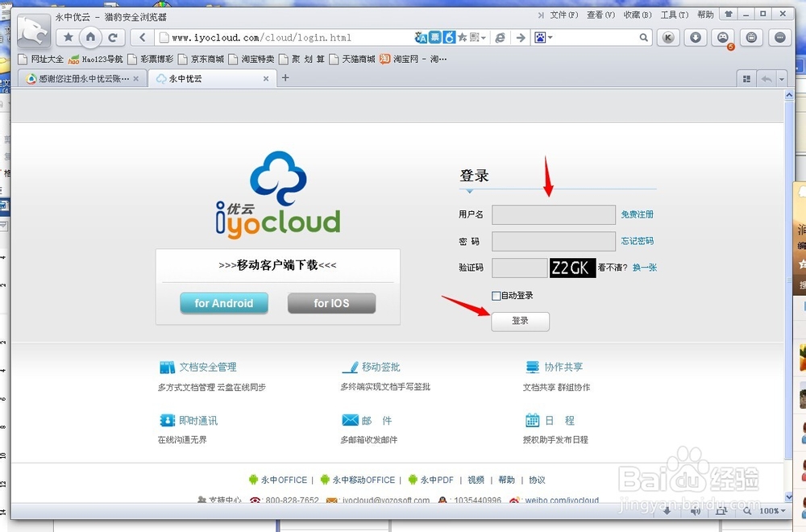
Task: Close the 感谢您注册永中优云账 tab
Action: tap(135, 79)
